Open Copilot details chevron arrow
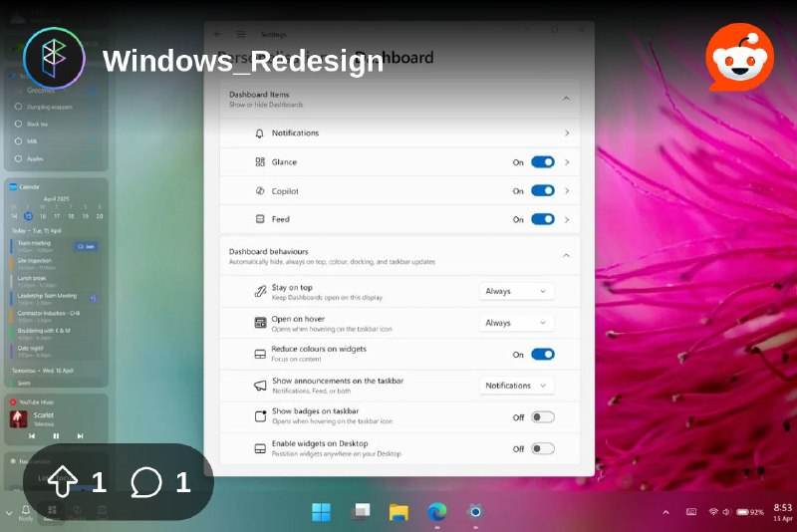 click(x=567, y=191)
